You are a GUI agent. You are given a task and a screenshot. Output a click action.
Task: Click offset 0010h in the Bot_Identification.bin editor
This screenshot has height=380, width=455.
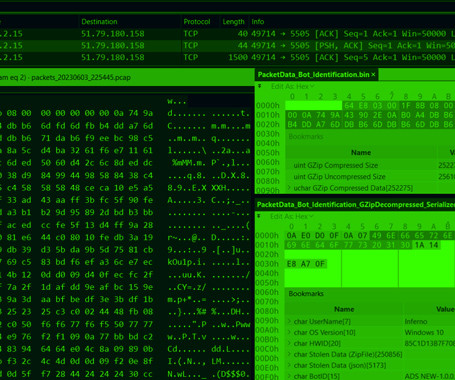pyautogui.click(x=268, y=115)
